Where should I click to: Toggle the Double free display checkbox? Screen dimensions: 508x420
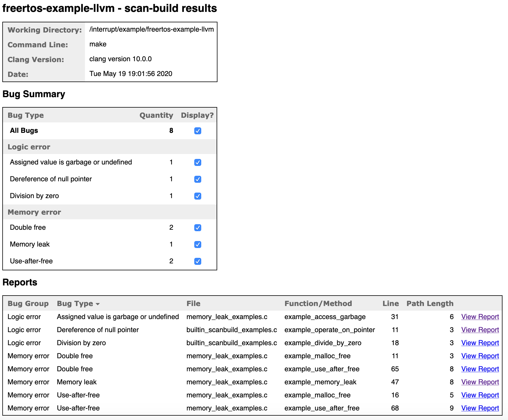(x=197, y=228)
